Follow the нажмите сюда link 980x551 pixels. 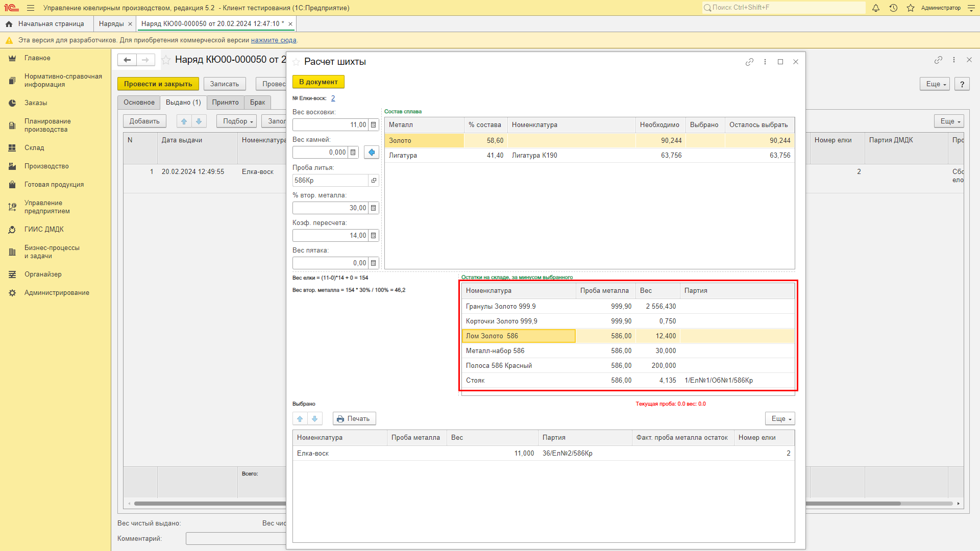[x=274, y=40]
